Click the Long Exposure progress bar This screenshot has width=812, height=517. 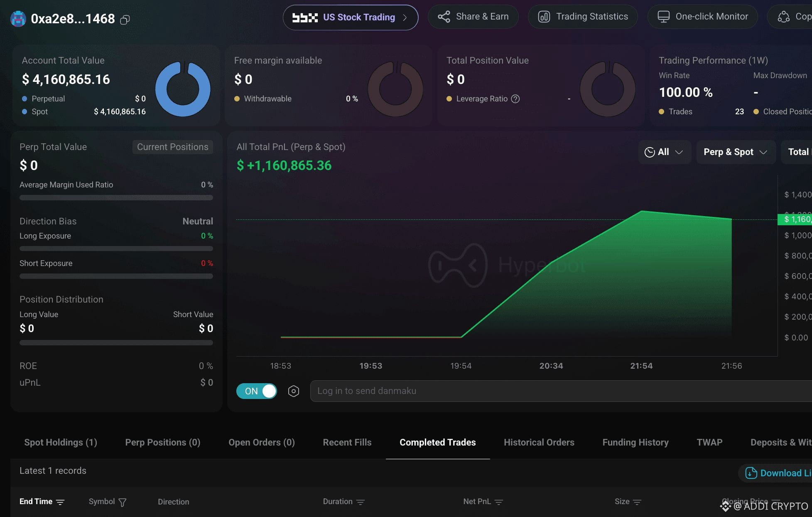pyautogui.click(x=116, y=249)
